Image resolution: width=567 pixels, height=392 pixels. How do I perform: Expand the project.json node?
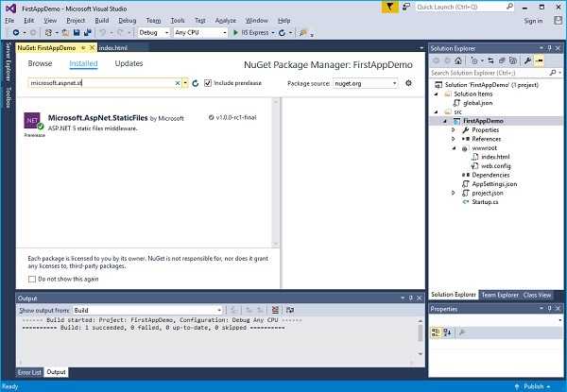tap(454, 193)
